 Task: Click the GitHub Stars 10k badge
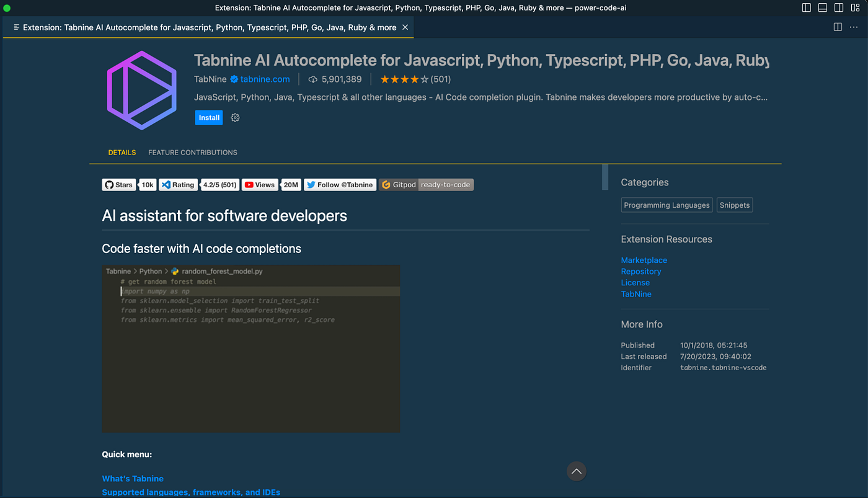click(x=129, y=185)
